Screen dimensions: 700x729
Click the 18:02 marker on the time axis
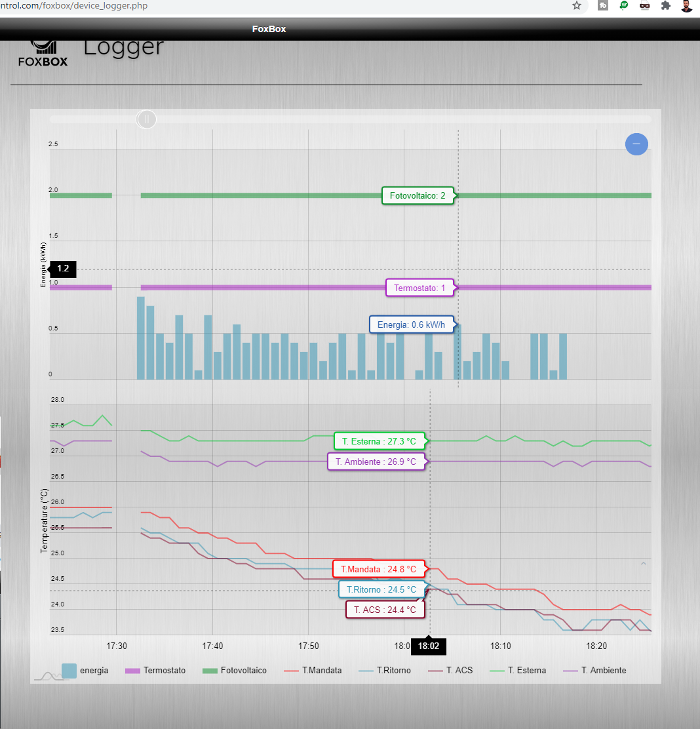coord(428,646)
